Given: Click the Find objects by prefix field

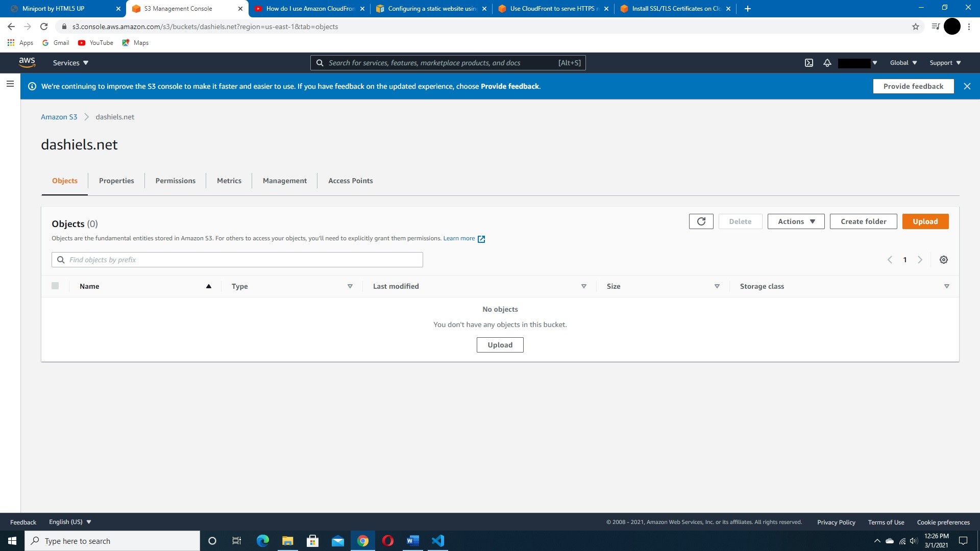Looking at the screenshot, I should 237,260.
